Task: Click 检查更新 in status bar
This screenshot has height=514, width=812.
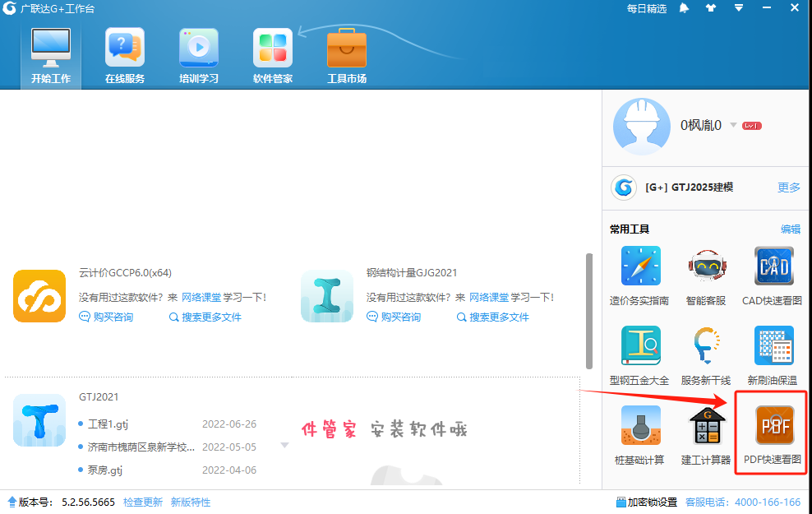Action: coord(143,502)
